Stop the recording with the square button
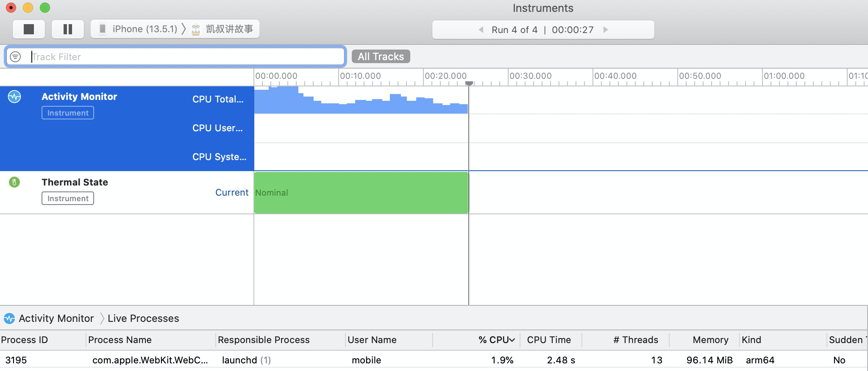This screenshot has width=868, height=371. click(x=29, y=29)
